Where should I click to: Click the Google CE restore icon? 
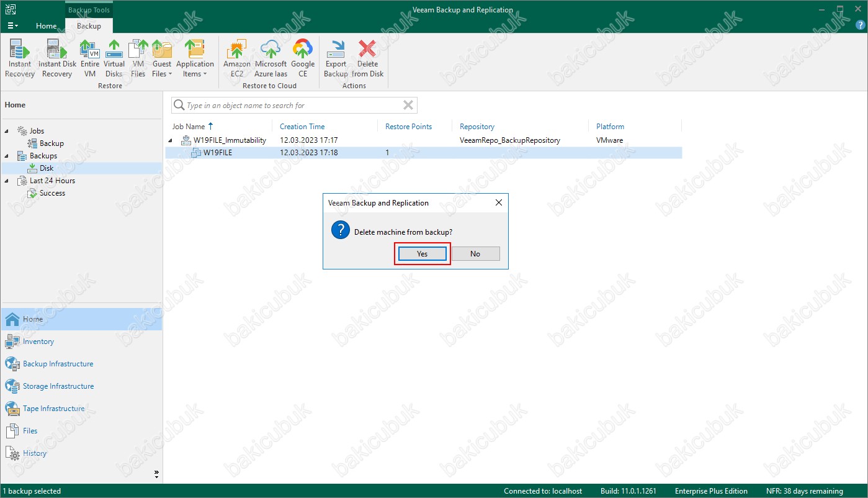pyautogui.click(x=303, y=59)
